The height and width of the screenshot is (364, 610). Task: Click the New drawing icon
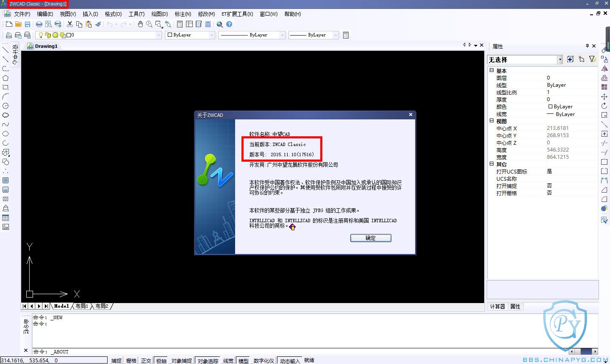(8, 25)
